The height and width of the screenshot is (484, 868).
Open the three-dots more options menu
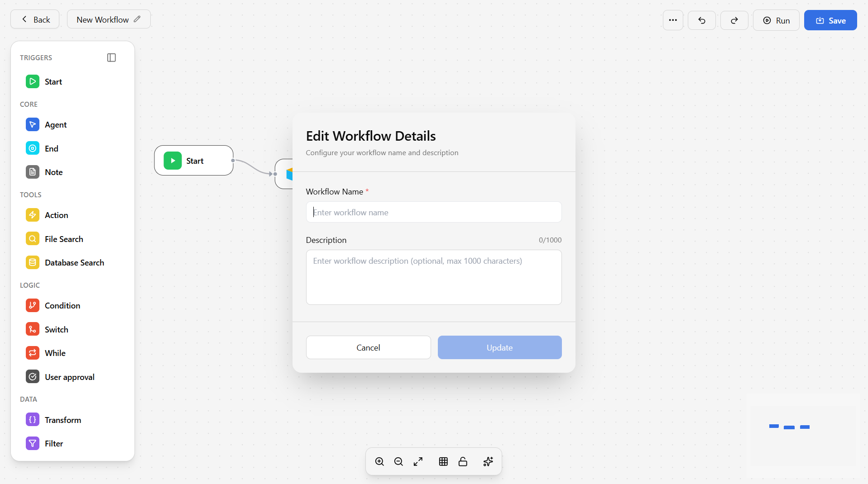point(673,20)
